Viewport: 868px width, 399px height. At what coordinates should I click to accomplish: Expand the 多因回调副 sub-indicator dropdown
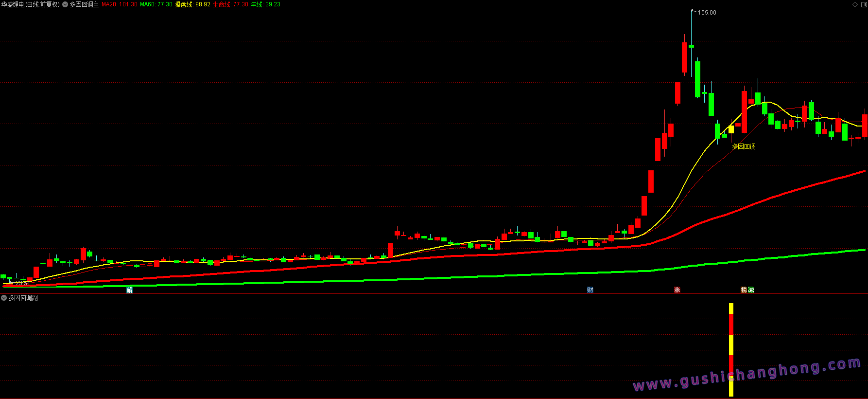4,298
